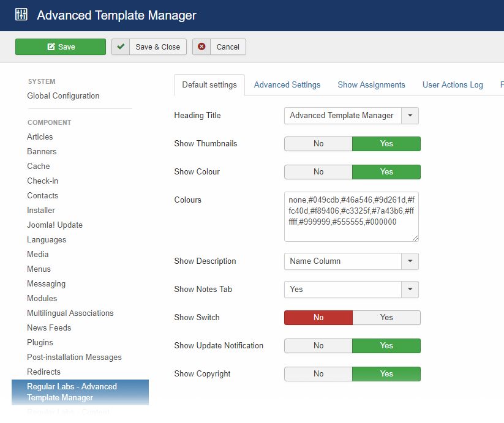Open the User Actions Log tab
This screenshot has height=423, width=504.
pyautogui.click(x=453, y=85)
